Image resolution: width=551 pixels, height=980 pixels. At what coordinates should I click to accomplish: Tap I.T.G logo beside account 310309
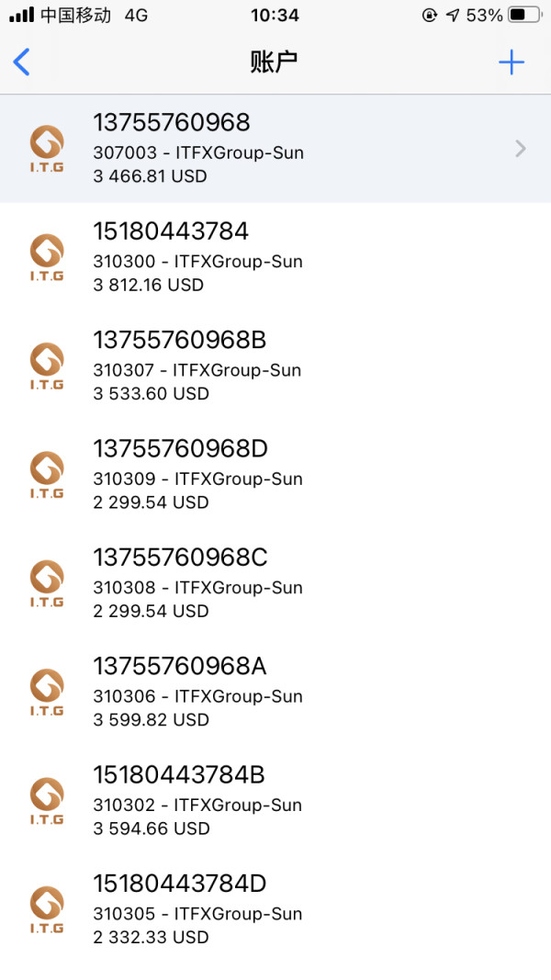47,475
